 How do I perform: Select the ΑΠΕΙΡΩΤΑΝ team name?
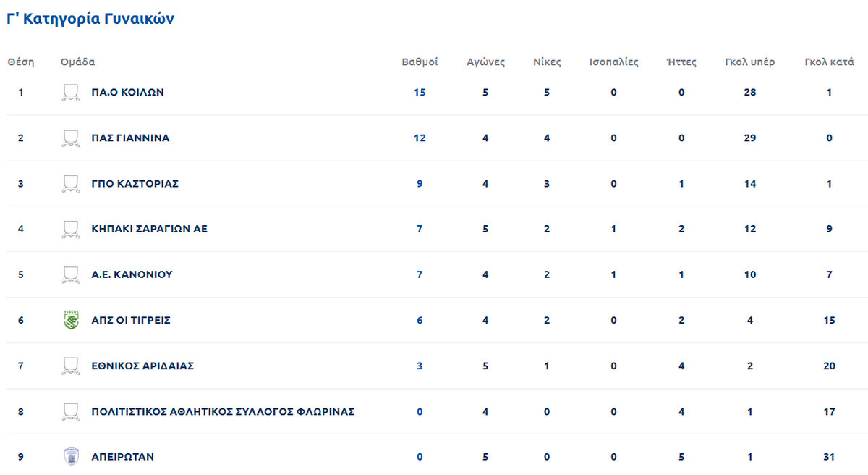pyautogui.click(x=123, y=457)
